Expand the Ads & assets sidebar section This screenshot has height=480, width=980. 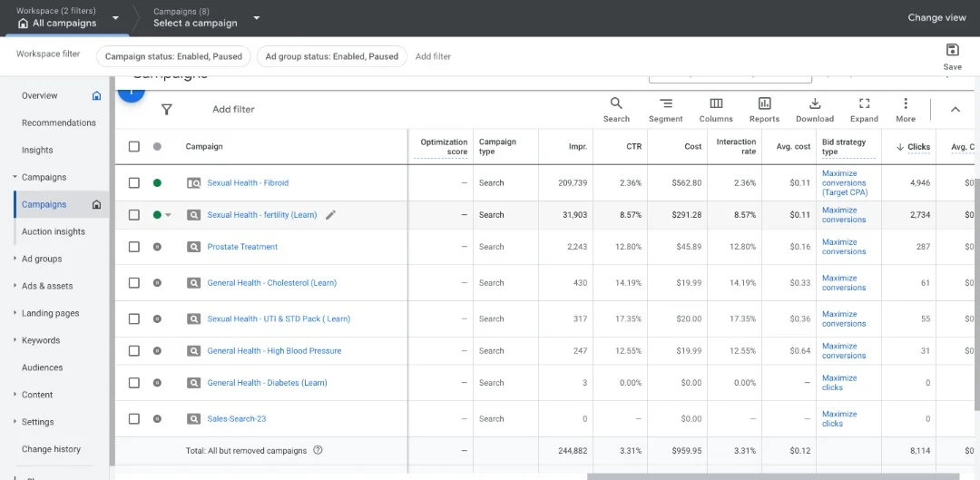pyautogui.click(x=15, y=286)
